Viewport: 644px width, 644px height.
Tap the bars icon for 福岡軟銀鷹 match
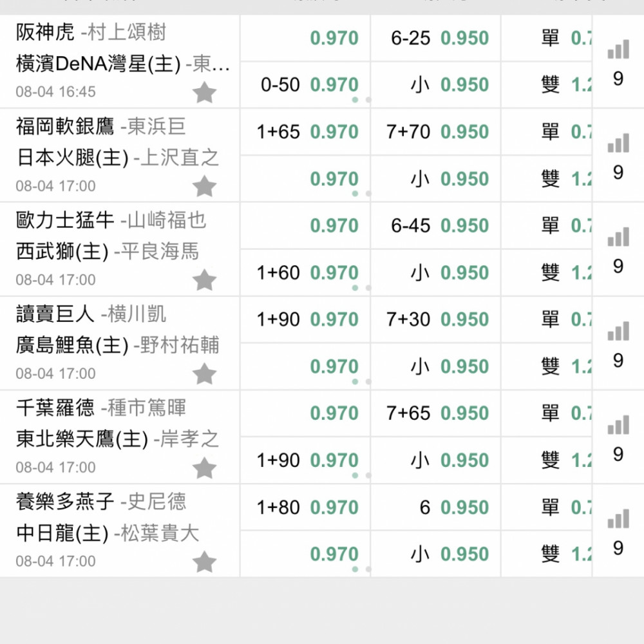(x=618, y=143)
